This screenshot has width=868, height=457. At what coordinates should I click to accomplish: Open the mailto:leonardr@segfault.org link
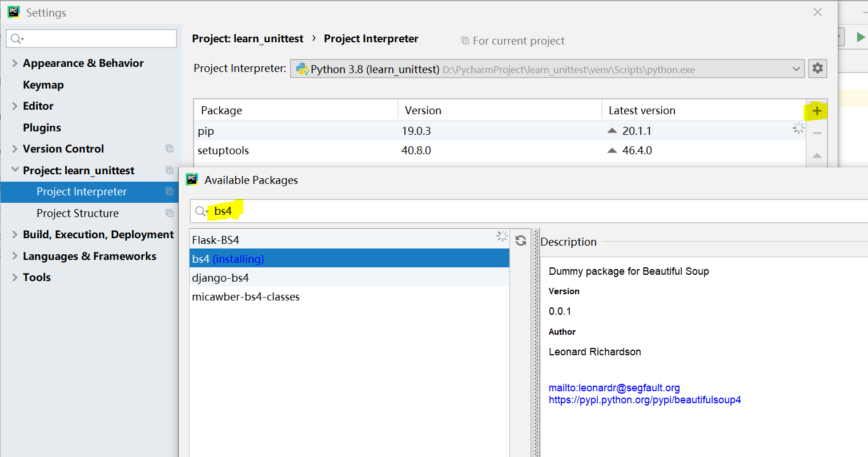[614, 388]
